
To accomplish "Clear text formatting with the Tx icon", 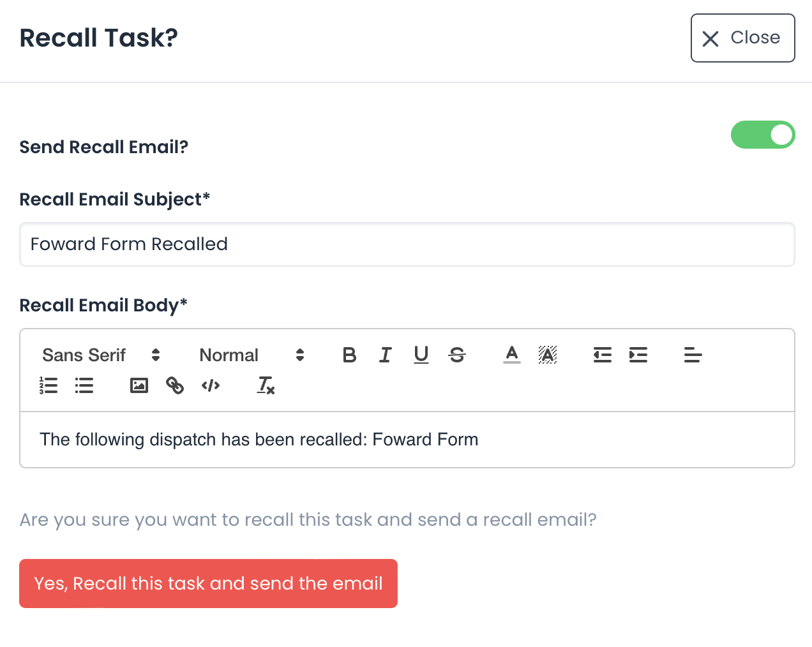I will pos(266,385).
